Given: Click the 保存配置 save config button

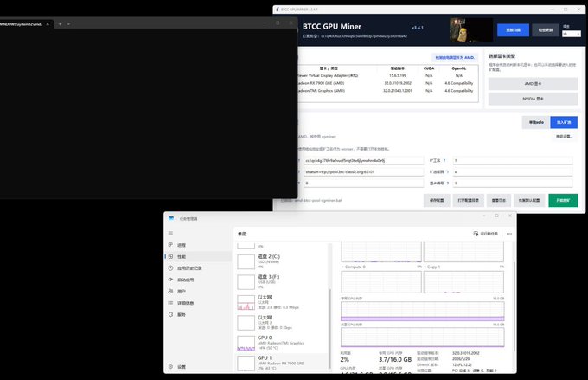Looking at the screenshot, I should point(437,201).
